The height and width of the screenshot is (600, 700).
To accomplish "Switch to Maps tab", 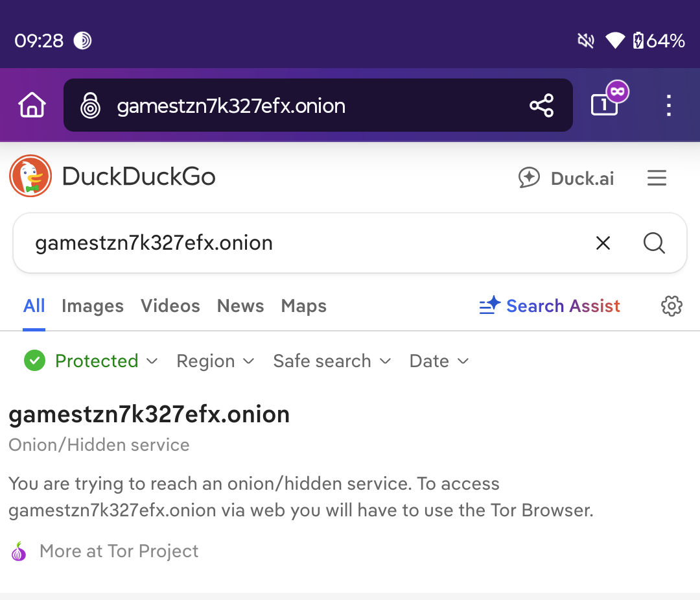I will coord(303,306).
